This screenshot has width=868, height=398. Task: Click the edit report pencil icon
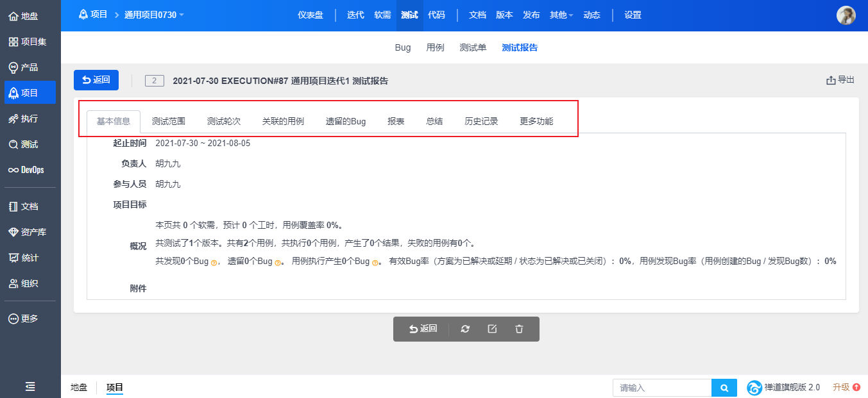pos(492,329)
